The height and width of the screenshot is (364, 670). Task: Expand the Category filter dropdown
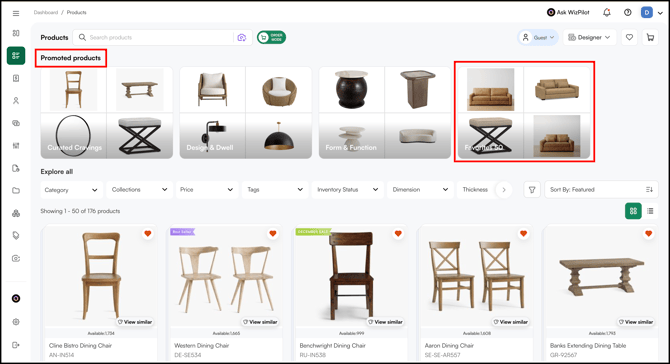(x=71, y=190)
